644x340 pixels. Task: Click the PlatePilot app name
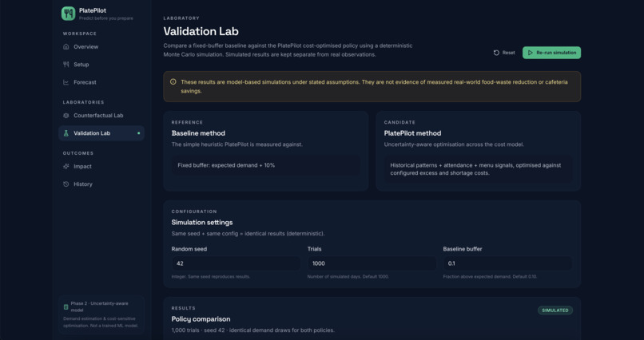[93, 10]
